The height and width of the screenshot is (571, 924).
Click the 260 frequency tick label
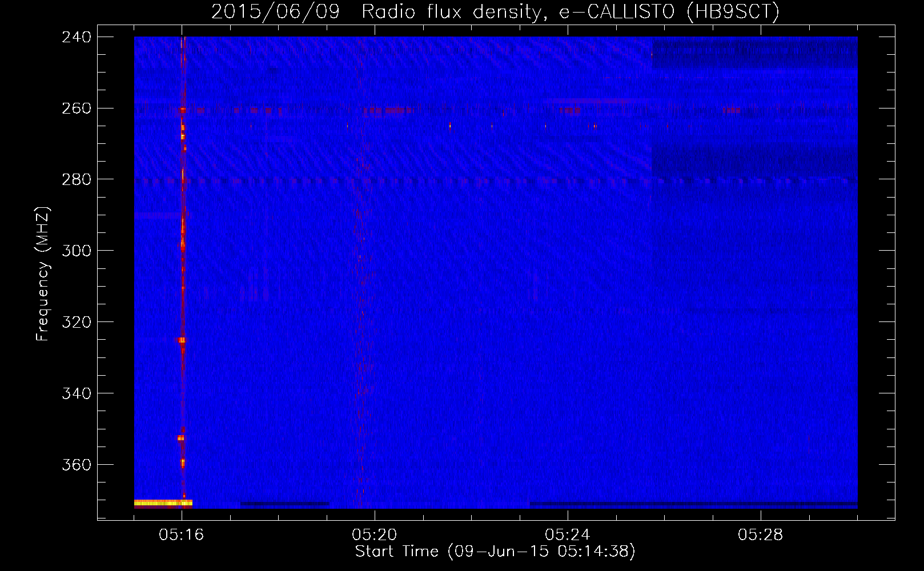coord(77,108)
